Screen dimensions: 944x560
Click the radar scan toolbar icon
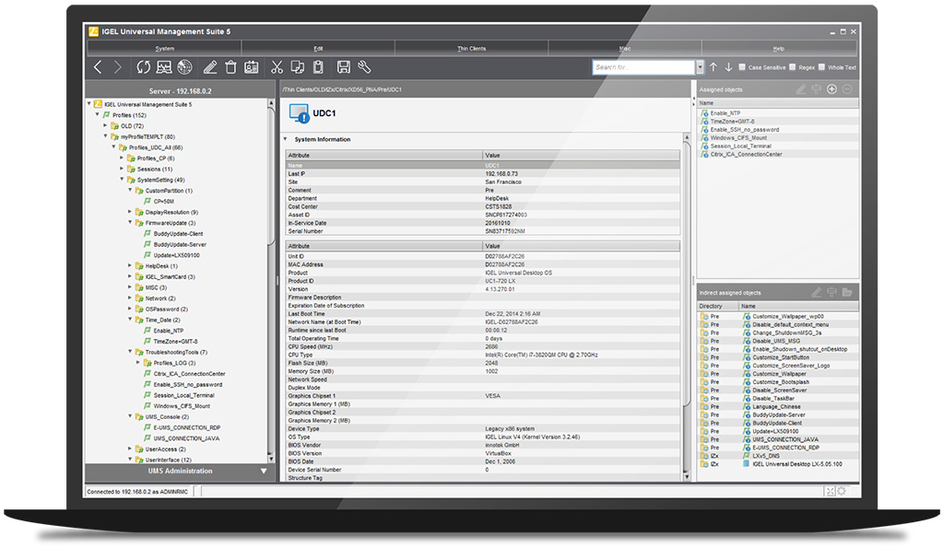point(184,67)
